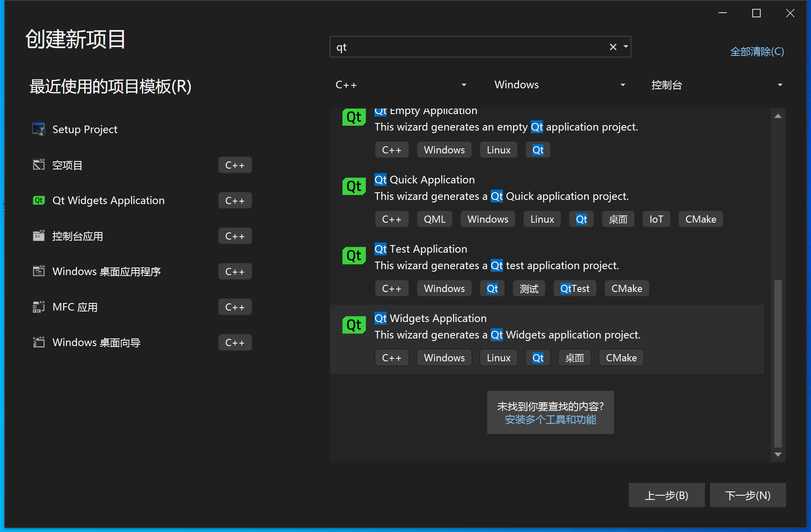Click the Windows 桌面向导 template icon
The width and height of the screenshot is (811, 532).
point(39,342)
